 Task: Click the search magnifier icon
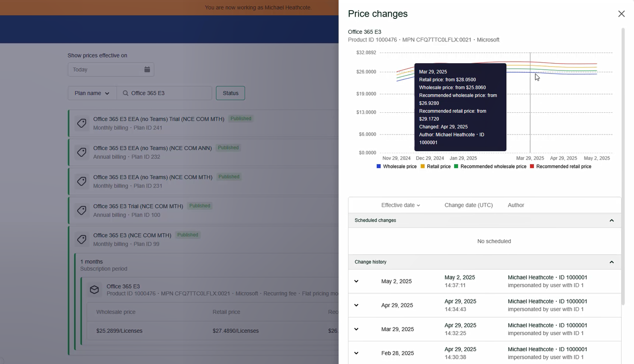coord(126,93)
